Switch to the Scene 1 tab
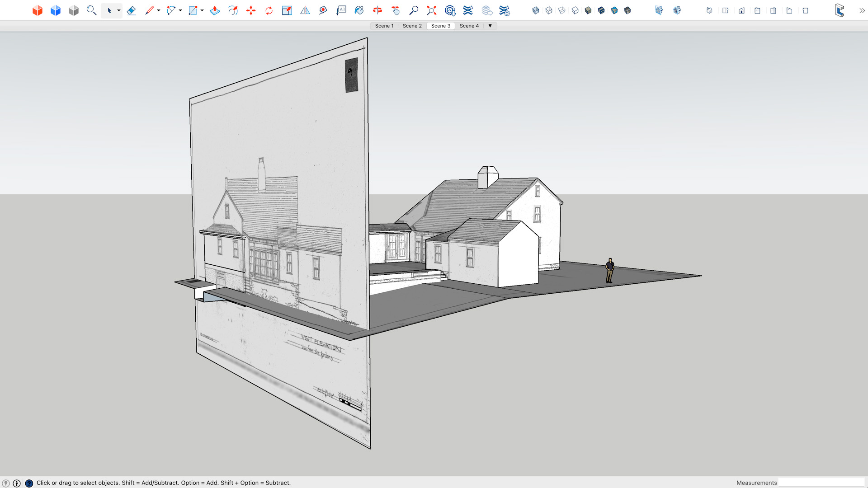Image resolution: width=868 pixels, height=488 pixels. (x=384, y=26)
